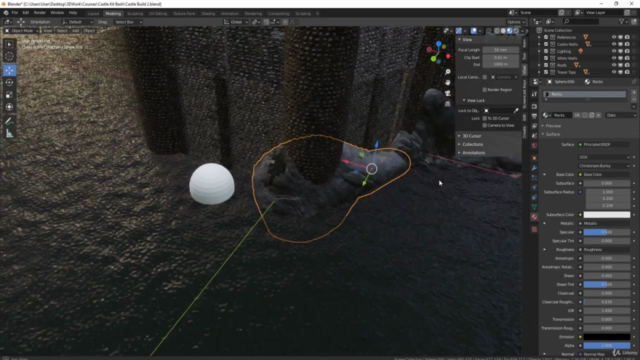
Task: Open the Render properties tab icon
Action: [534, 107]
